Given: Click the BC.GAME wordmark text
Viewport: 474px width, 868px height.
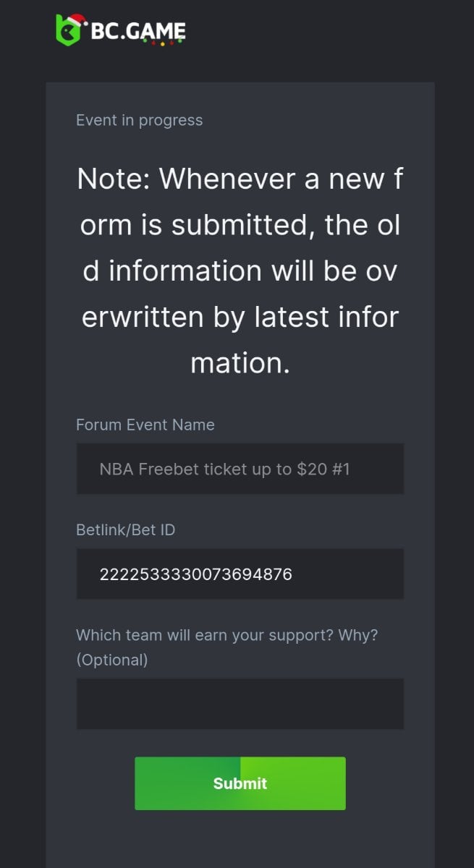Looking at the screenshot, I should [137, 30].
